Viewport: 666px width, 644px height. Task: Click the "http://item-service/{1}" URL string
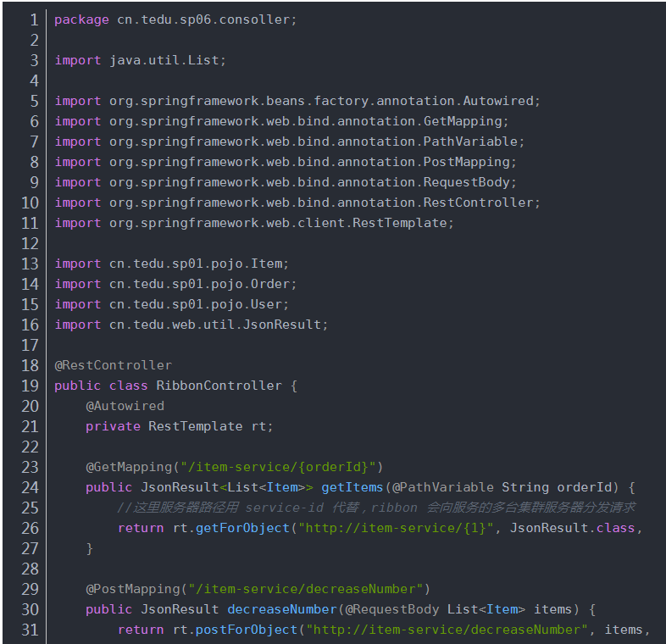tap(396, 528)
